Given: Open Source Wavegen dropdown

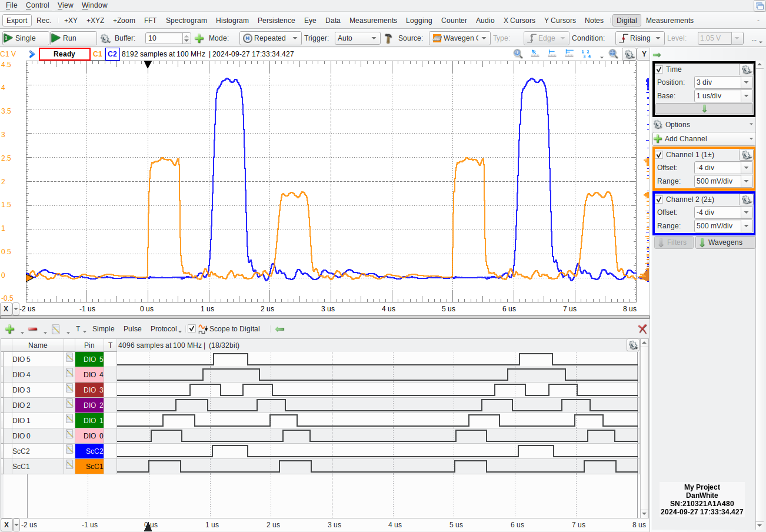Looking at the screenshot, I should (x=459, y=38).
